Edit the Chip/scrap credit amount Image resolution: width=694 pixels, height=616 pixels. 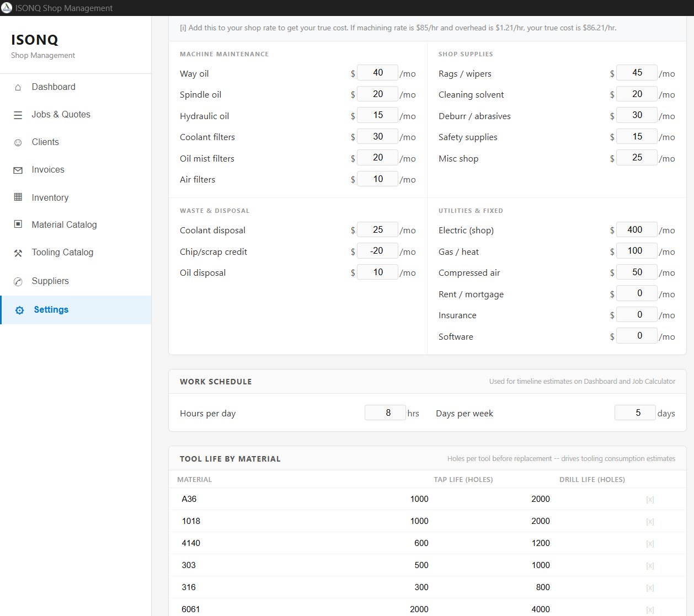point(377,250)
